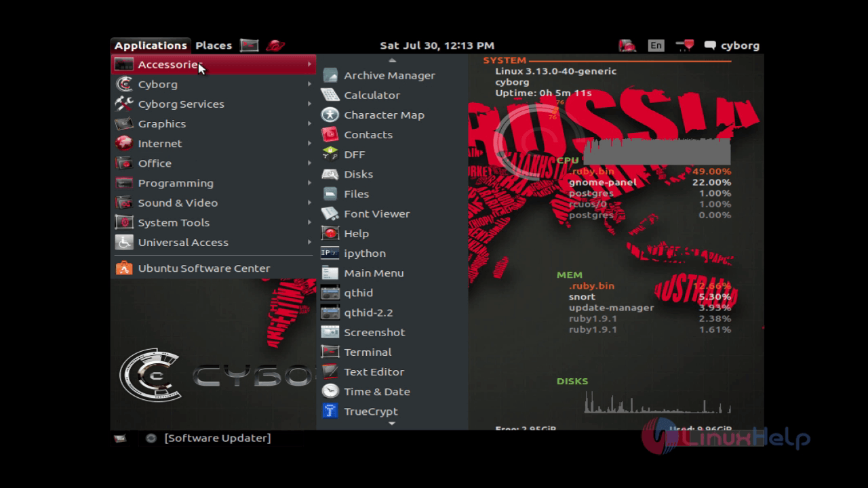
Task: Click the terminal launcher in top panel
Action: [250, 45]
